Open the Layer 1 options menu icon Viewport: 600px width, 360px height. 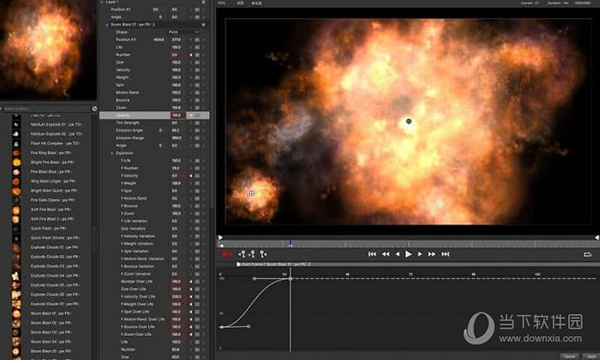[x=203, y=2]
